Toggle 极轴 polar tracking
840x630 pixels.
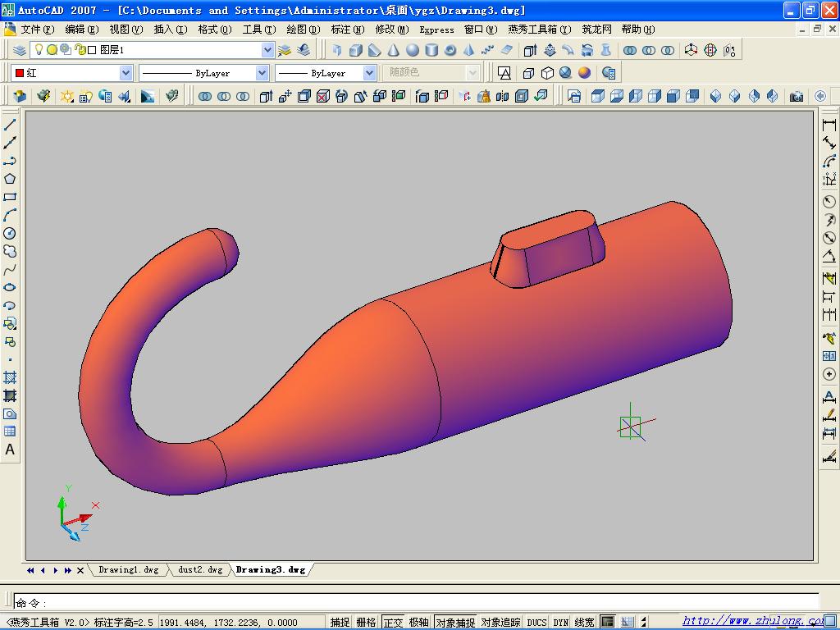click(x=419, y=622)
